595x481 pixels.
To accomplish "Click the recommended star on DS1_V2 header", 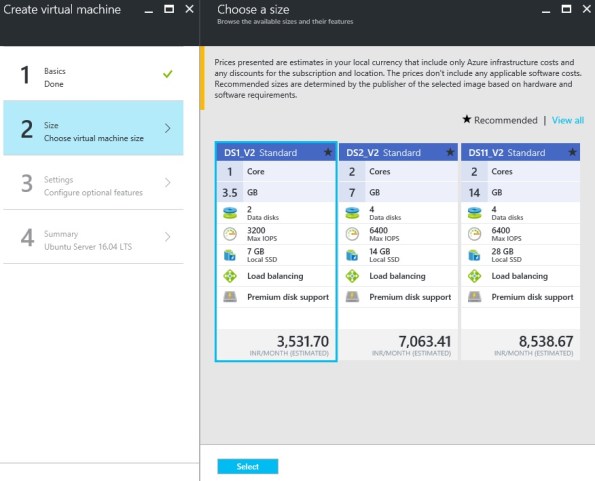I will (328, 152).
